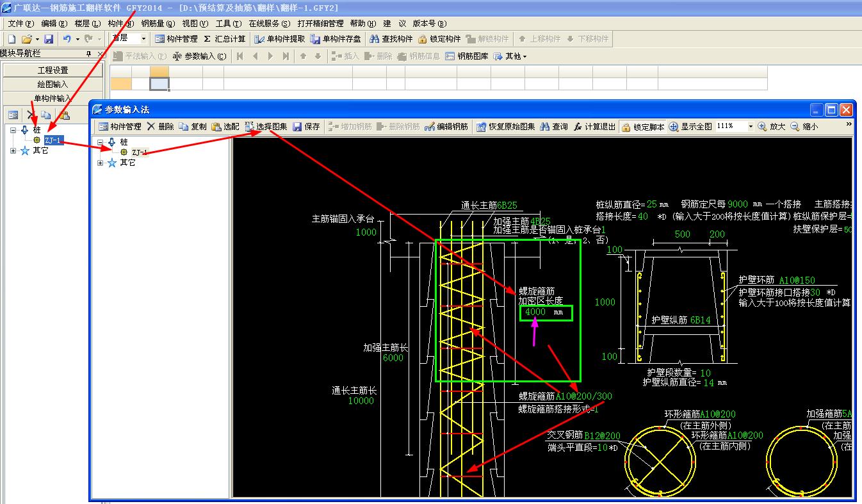
Task: Open the 绘图输入 navigation section
Action: tap(53, 85)
